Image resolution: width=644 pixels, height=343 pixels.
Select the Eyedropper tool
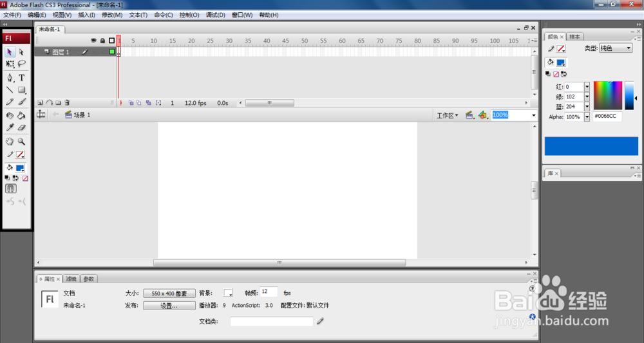(10, 127)
